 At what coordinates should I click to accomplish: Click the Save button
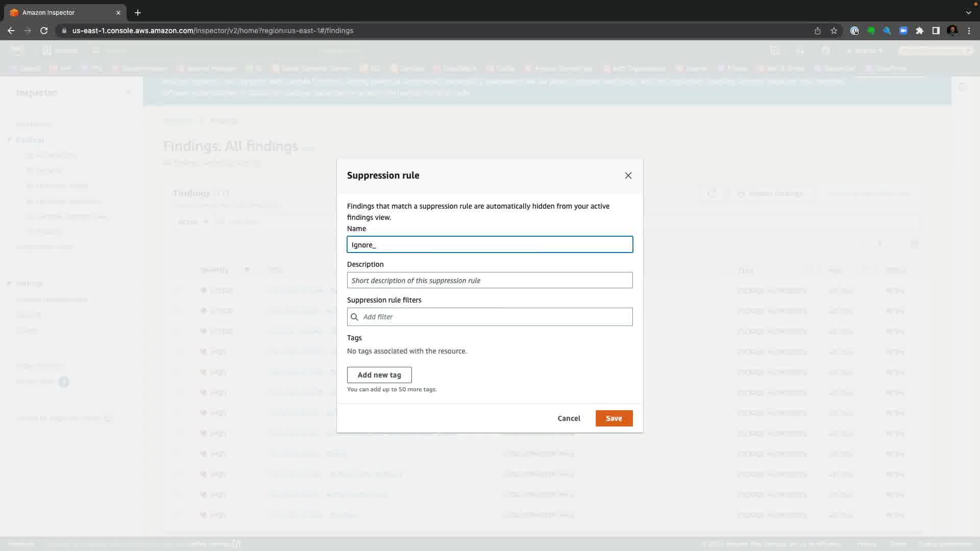point(614,418)
